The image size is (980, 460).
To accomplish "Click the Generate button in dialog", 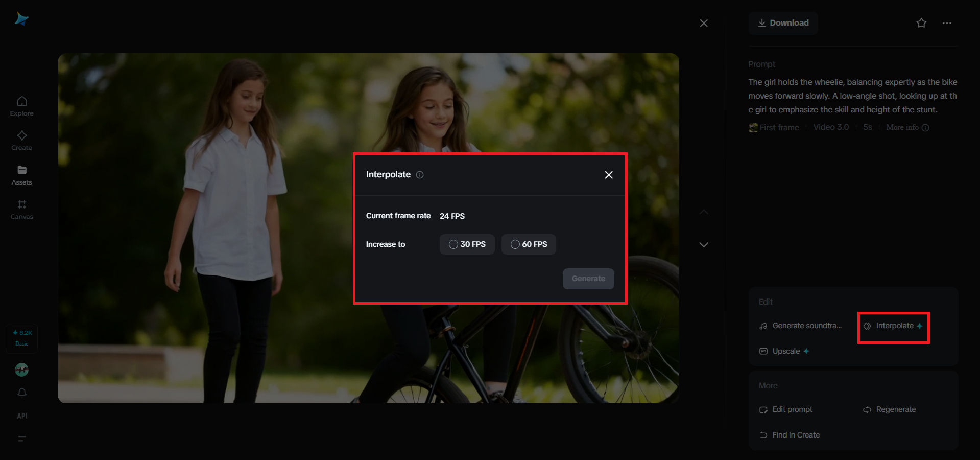I will [588, 279].
